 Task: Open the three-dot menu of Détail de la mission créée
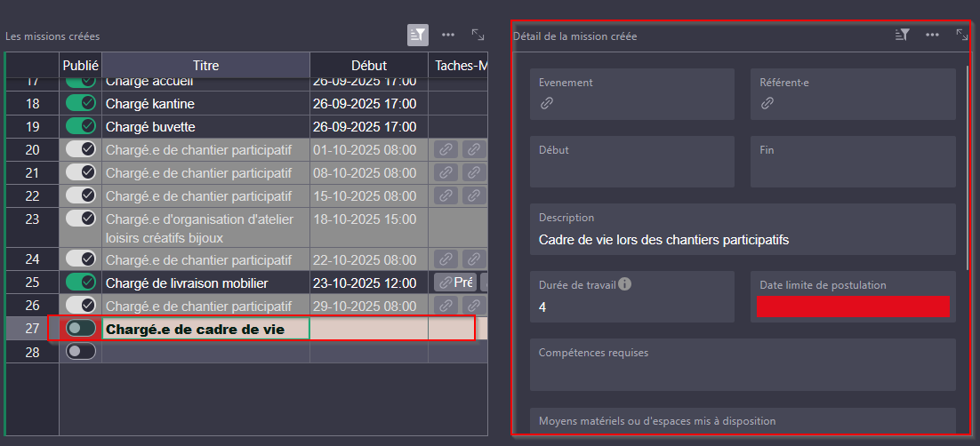pos(932,35)
